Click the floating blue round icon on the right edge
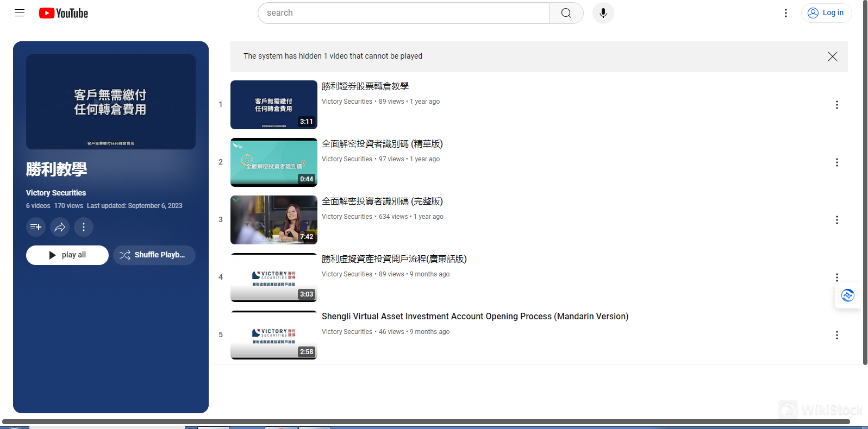The height and width of the screenshot is (429, 868). pos(848,295)
